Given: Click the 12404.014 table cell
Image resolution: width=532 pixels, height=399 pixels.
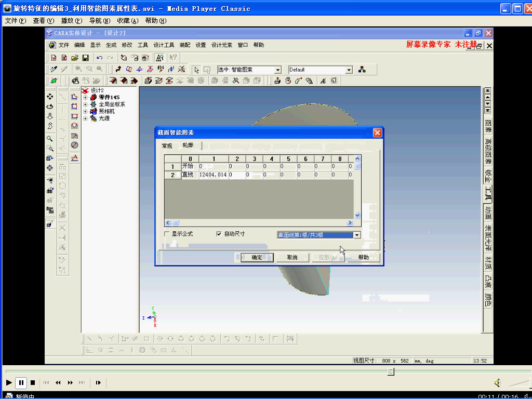Looking at the screenshot, I should (213, 175).
